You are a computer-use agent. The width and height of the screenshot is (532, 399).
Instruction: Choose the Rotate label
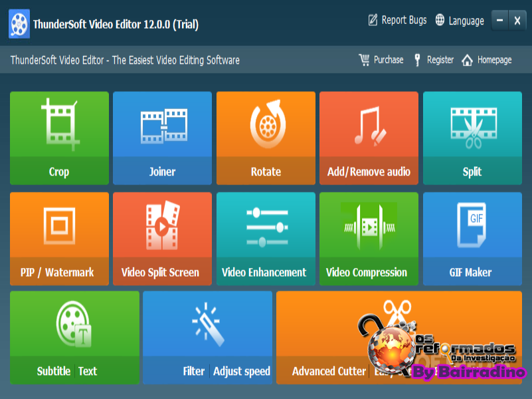(x=266, y=172)
